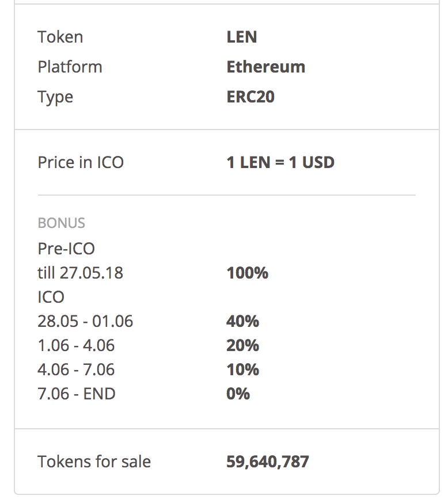Click the 7.06 - END period text

click(x=77, y=394)
